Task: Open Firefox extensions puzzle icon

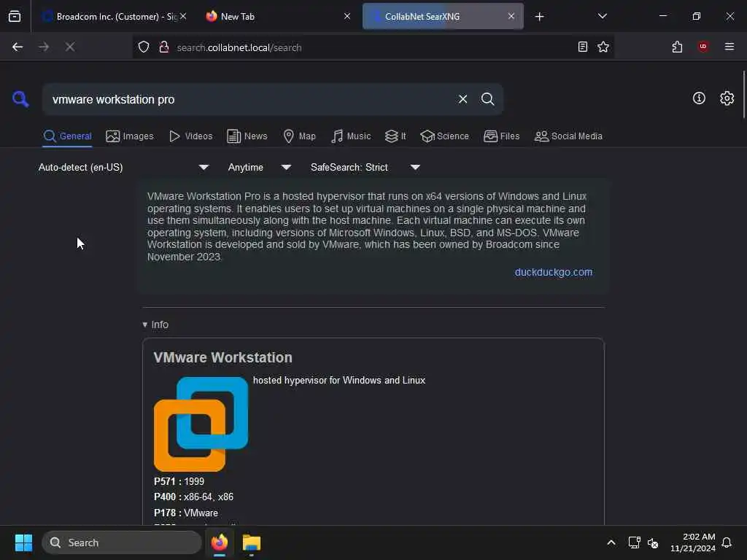Action: tap(677, 47)
